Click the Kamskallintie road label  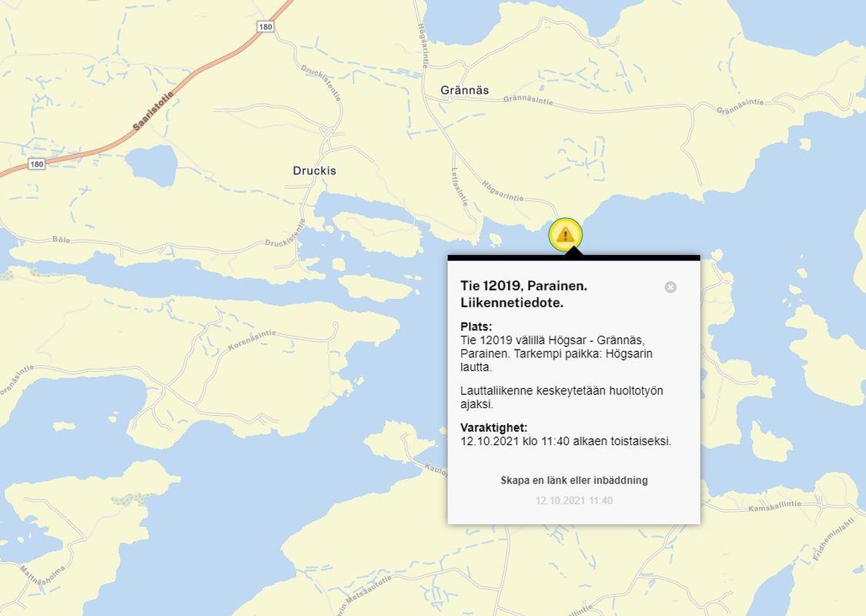click(775, 506)
